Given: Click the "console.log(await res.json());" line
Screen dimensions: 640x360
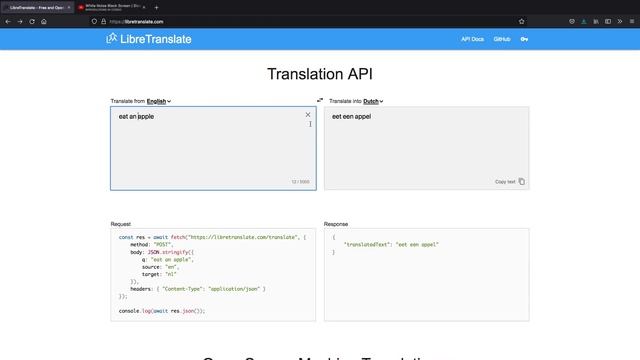Looking at the screenshot, I should [162, 311].
